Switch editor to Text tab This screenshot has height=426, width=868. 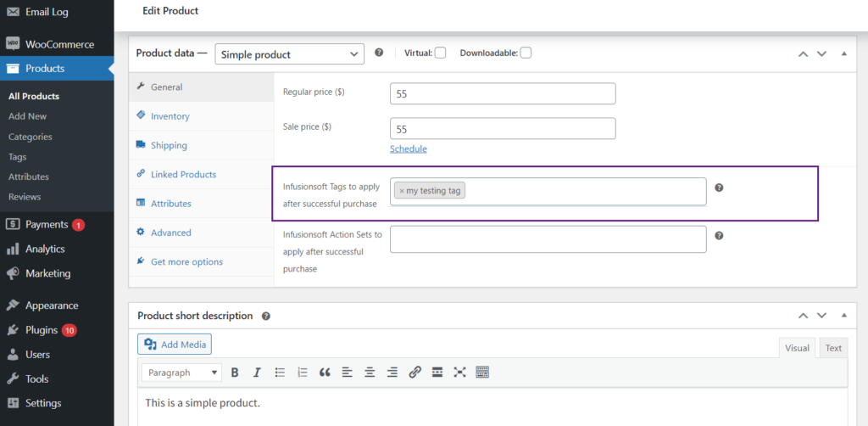coord(833,348)
